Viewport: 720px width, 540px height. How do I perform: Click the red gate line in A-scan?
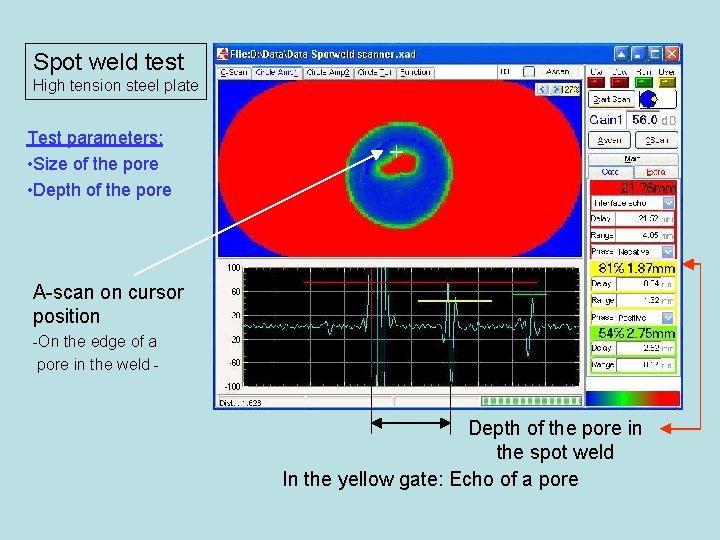pyautogui.click(x=420, y=282)
